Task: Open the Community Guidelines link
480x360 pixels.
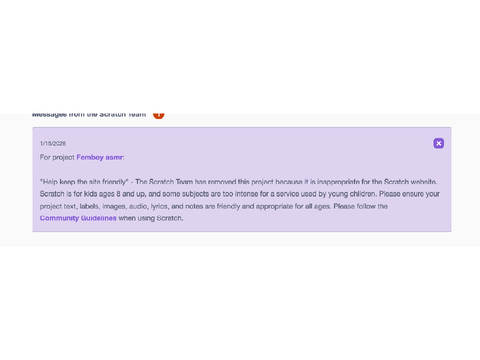Action: pos(78,218)
